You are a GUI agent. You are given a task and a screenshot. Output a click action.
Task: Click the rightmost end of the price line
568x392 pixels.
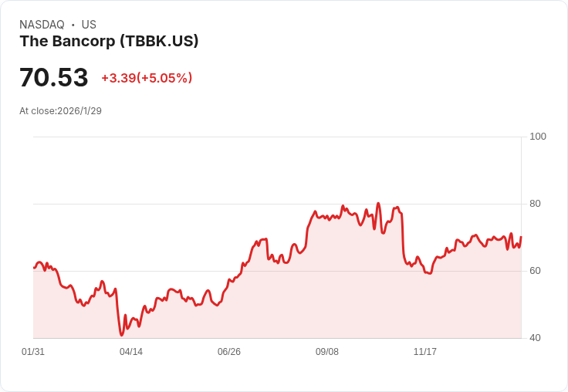(521, 238)
